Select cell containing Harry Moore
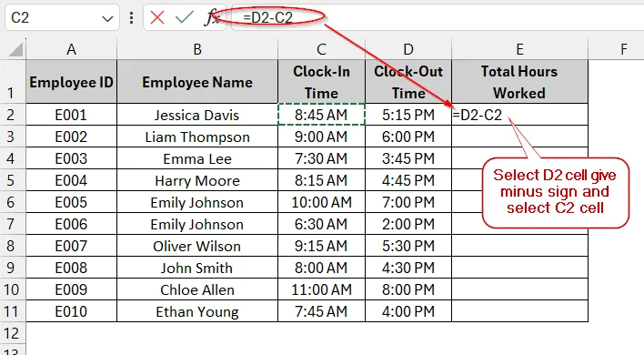Viewport: 644px width, 355px height. 197,180
